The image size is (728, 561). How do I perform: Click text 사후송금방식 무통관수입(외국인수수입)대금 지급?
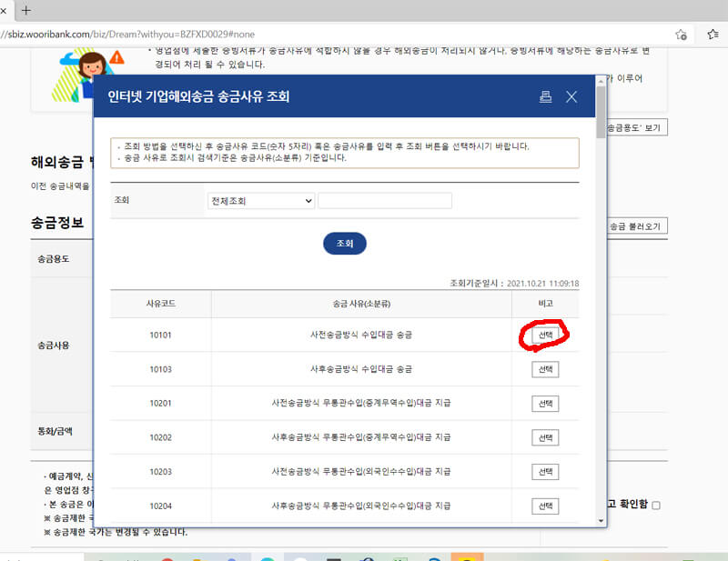click(x=361, y=506)
